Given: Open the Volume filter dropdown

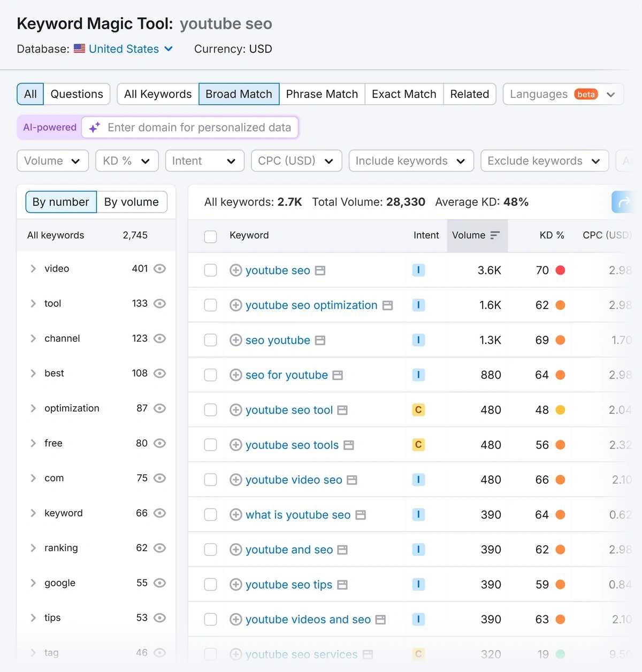Looking at the screenshot, I should click(52, 161).
